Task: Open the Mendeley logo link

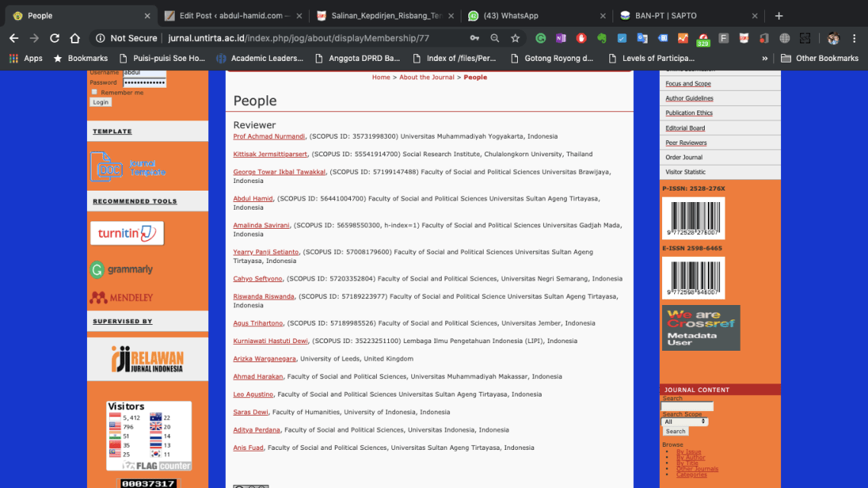Action: [x=121, y=297]
